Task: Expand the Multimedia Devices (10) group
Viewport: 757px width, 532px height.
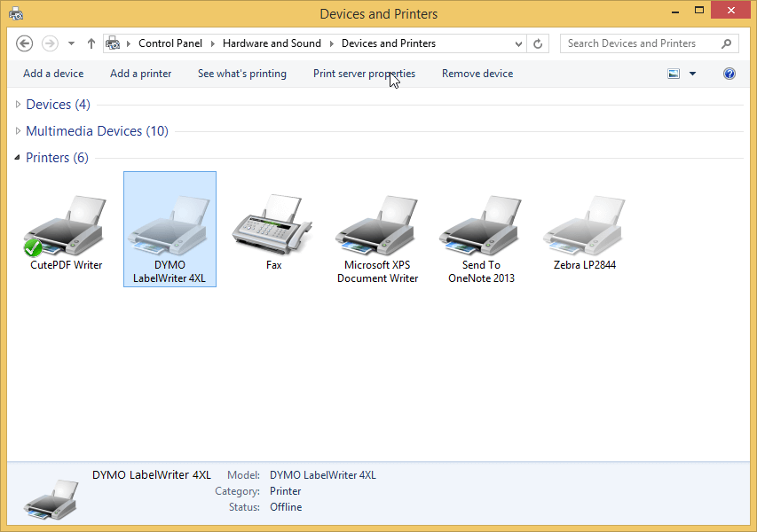Action: (18, 130)
